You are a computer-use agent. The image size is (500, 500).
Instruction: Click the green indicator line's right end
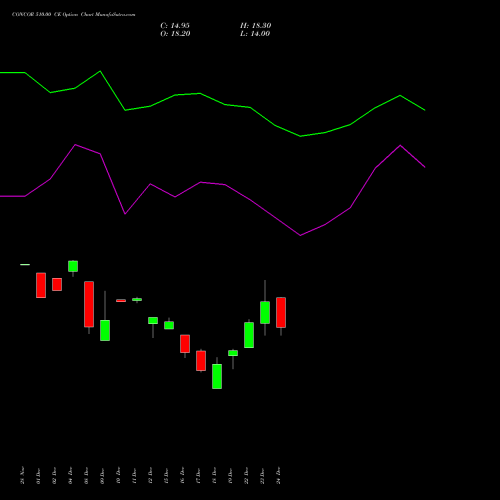click(425, 110)
